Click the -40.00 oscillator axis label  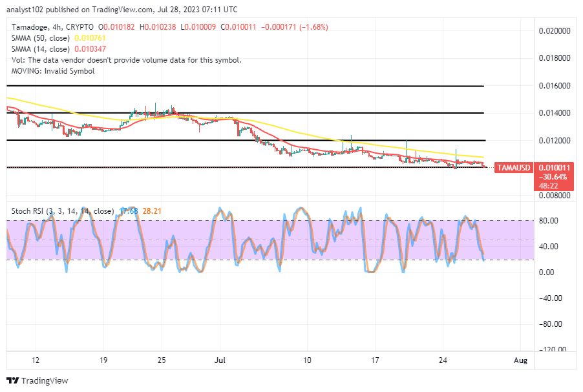[551, 298]
